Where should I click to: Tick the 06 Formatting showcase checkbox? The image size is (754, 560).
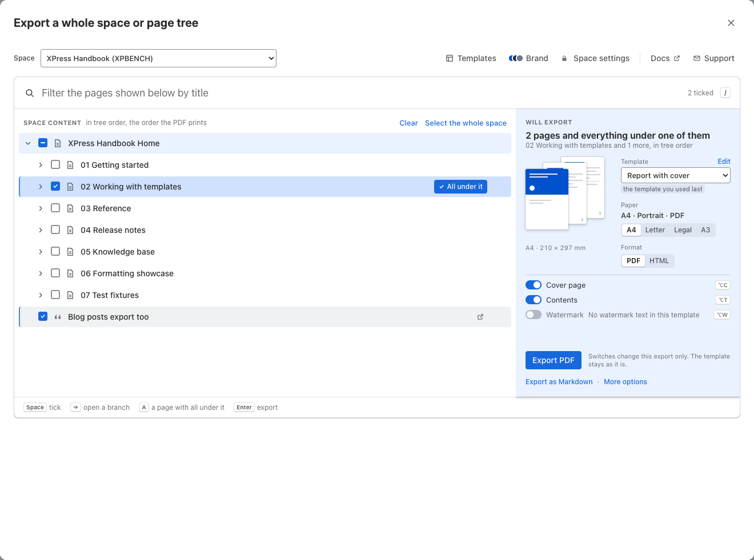[55, 273]
